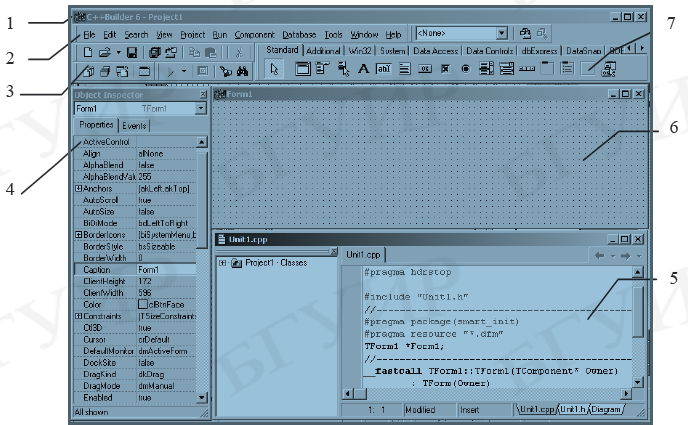The image size is (688, 425).
Task: Expand the Constraints property
Action: coord(78,316)
